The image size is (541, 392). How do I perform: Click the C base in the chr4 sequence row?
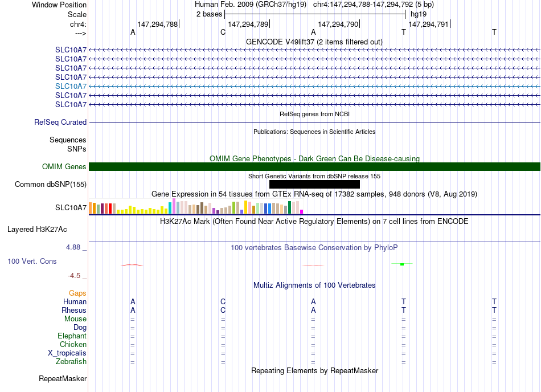click(223, 32)
